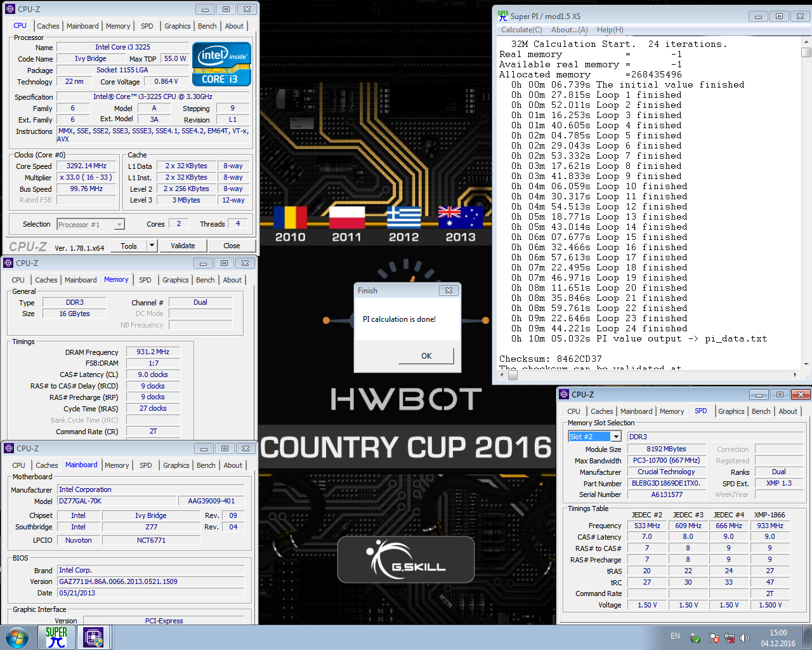The height and width of the screenshot is (650, 812).
Task: Click the Validate button
Action: (183, 246)
